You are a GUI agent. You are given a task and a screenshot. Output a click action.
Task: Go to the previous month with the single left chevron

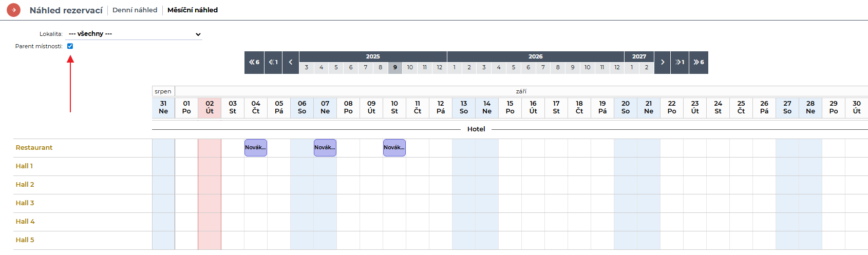coord(291,62)
